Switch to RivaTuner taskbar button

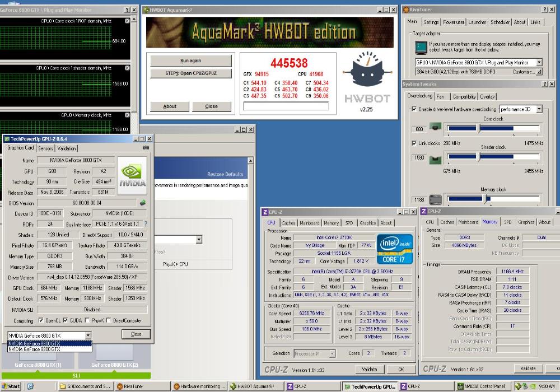(142, 386)
